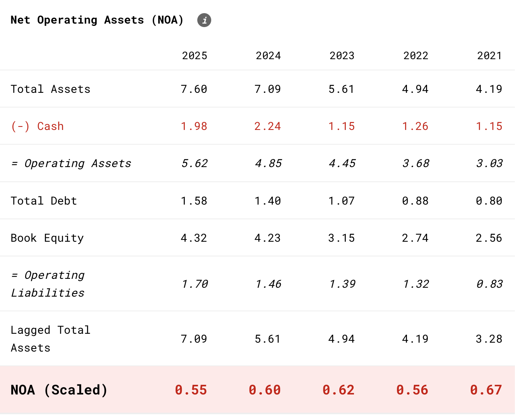Click the Book Equity row label

[47, 238]
